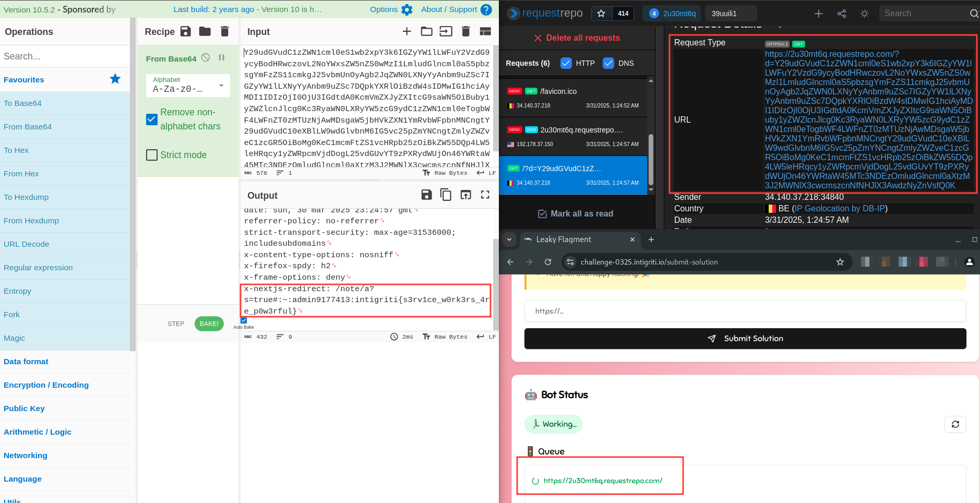Click Delete all requests

[577, 38]
